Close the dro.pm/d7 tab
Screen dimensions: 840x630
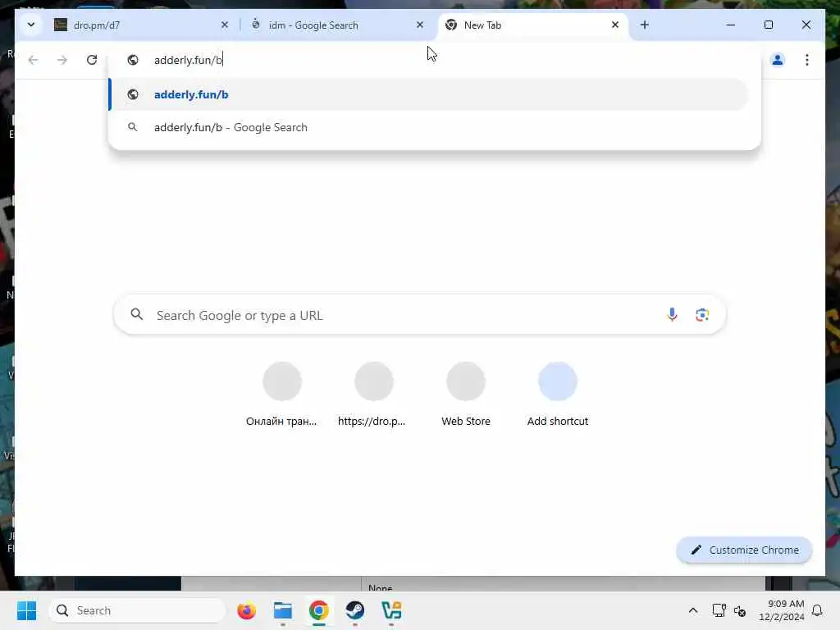click(x=225, y=25)
